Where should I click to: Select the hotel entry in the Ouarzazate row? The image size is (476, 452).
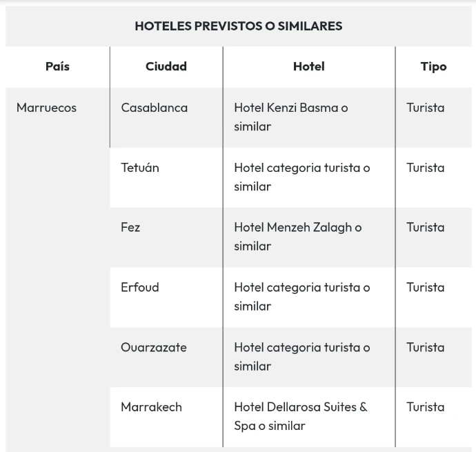pyautogui.click(x=301, y=356)
